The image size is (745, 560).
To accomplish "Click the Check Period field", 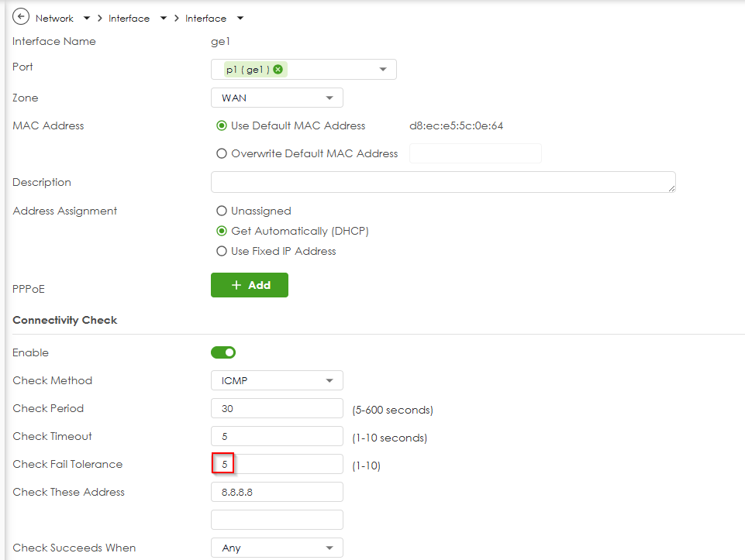I will coord(277,409).
